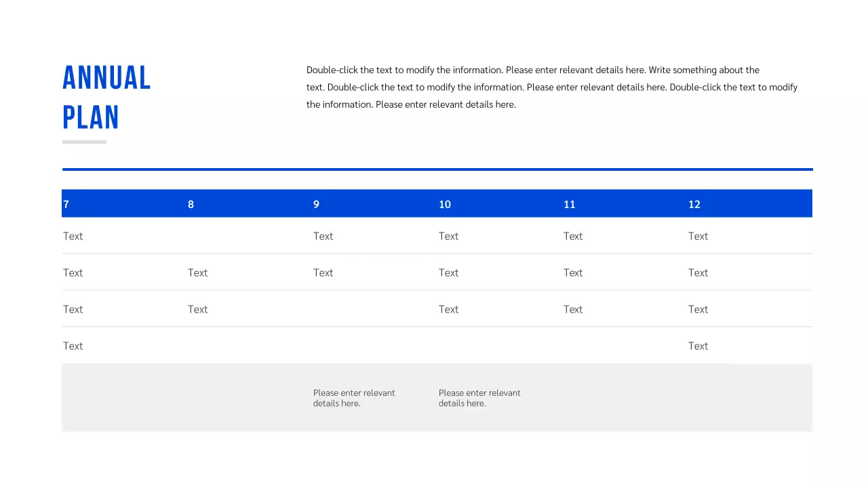Select the ANNUAL PLAN title text
Image resolution: width=868 pixels, height=488 pixels.
[x=106, y=98]
